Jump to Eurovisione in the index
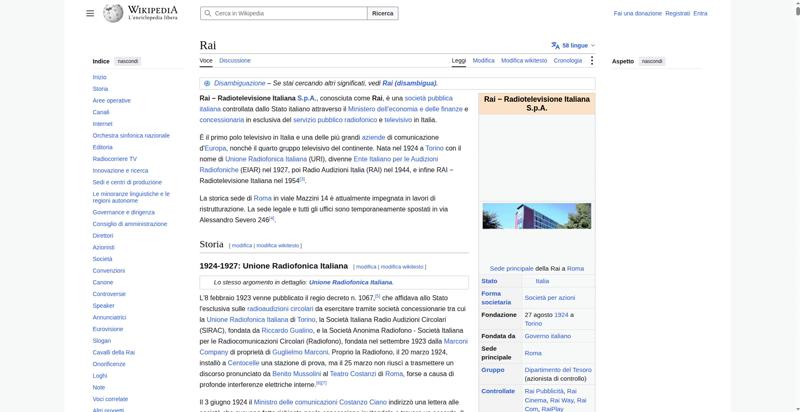This screenshot has height=412, width=800. tap(108, 329)
